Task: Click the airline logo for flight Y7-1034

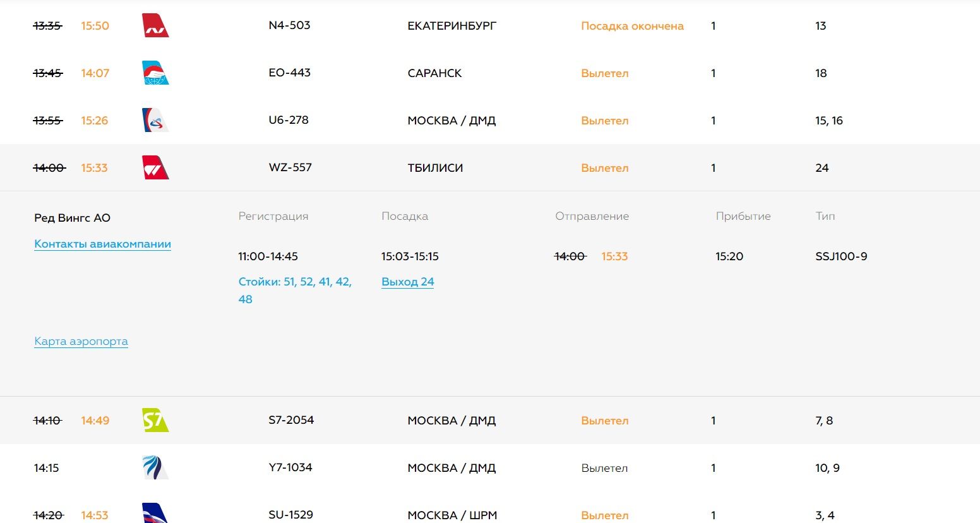Action: tap(155, 467)
